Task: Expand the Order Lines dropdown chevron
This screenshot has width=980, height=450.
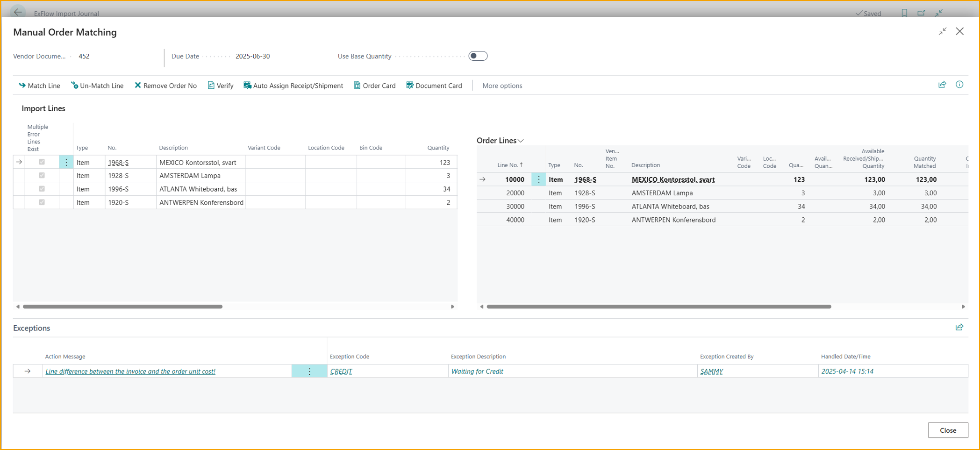Action: [521, 141]
